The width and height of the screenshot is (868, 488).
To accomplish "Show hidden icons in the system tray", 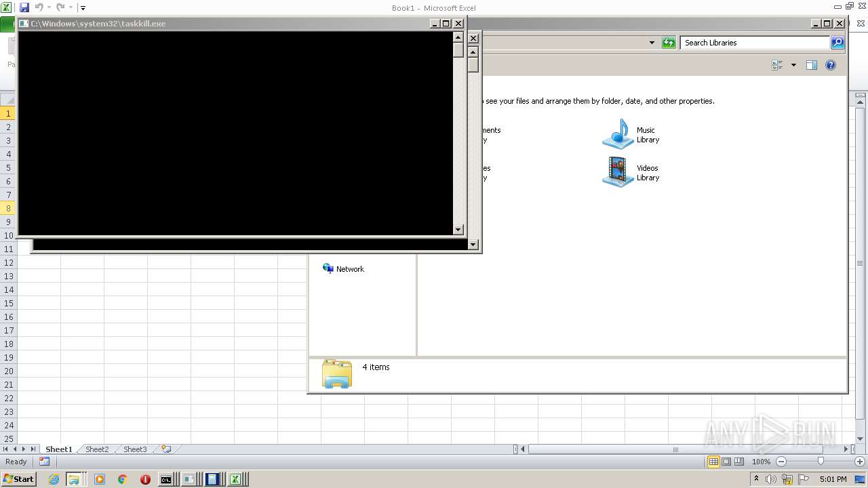I will click(756, 479).
